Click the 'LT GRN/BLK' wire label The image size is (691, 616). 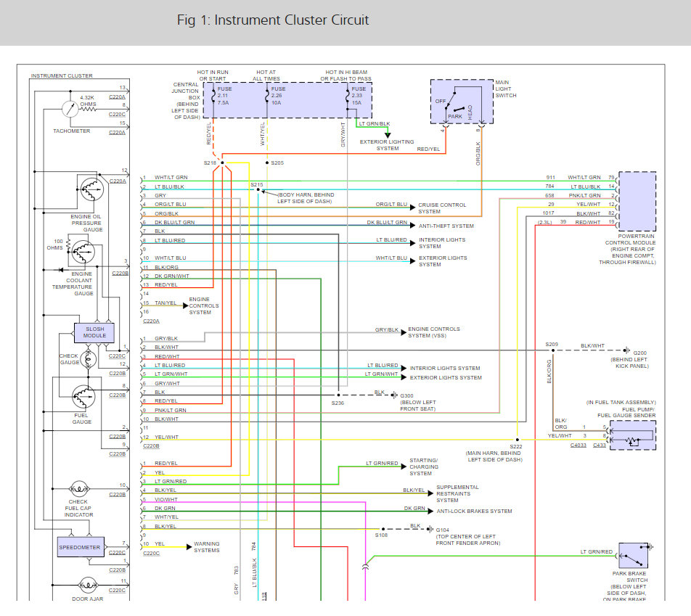374,124
